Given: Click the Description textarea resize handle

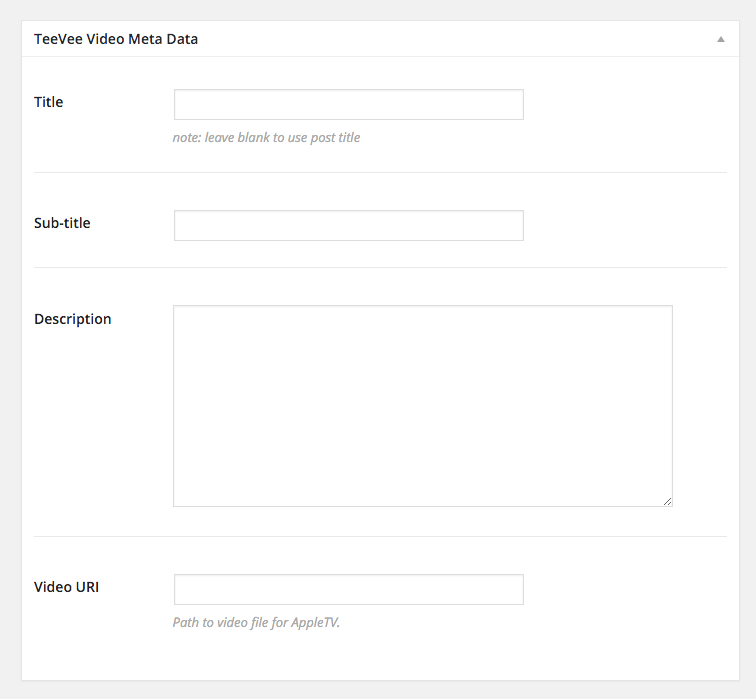Looking at the screenshot, I should [x=667, y=501].
